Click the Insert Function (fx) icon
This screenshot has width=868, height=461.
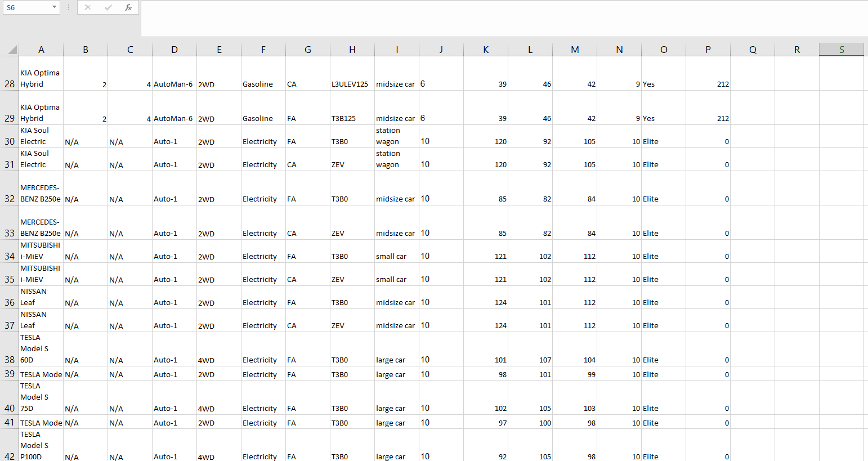128,7
